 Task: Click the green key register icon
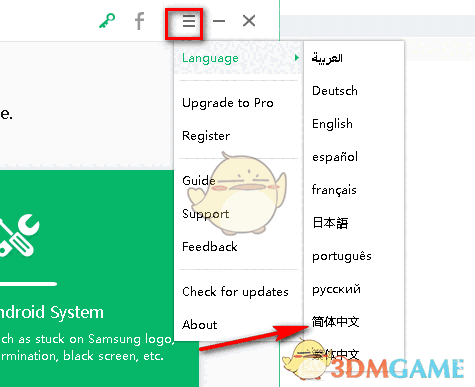pos(107,21)
